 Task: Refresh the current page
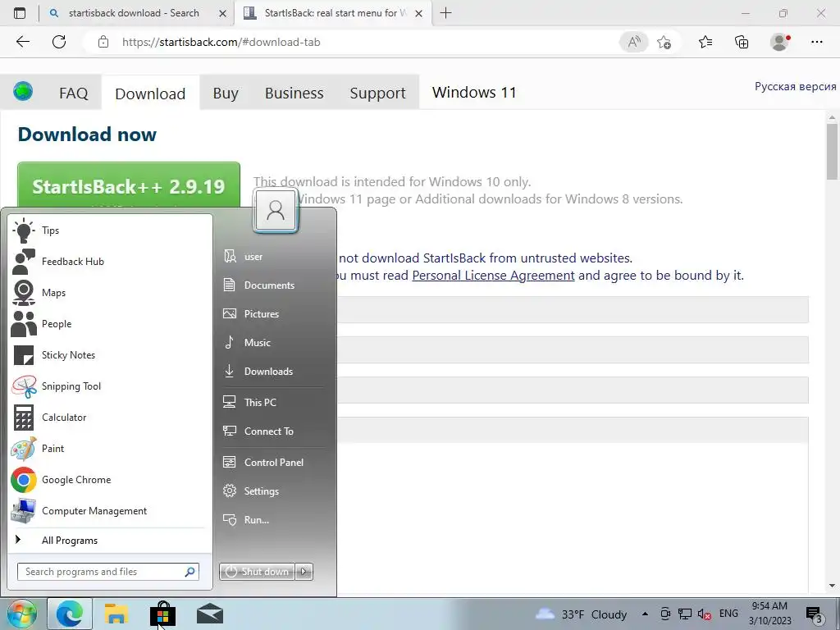point(59,42)
